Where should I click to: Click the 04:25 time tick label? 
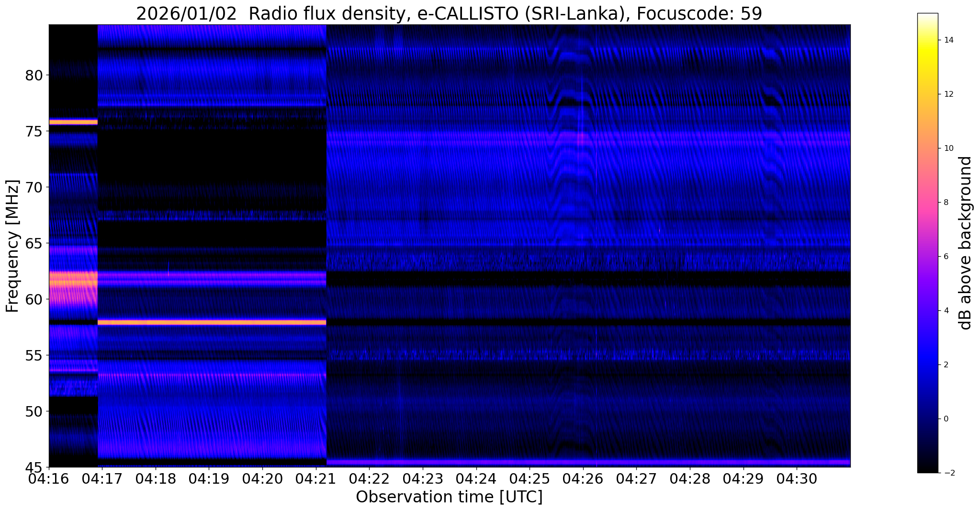(x=529, y=479)
